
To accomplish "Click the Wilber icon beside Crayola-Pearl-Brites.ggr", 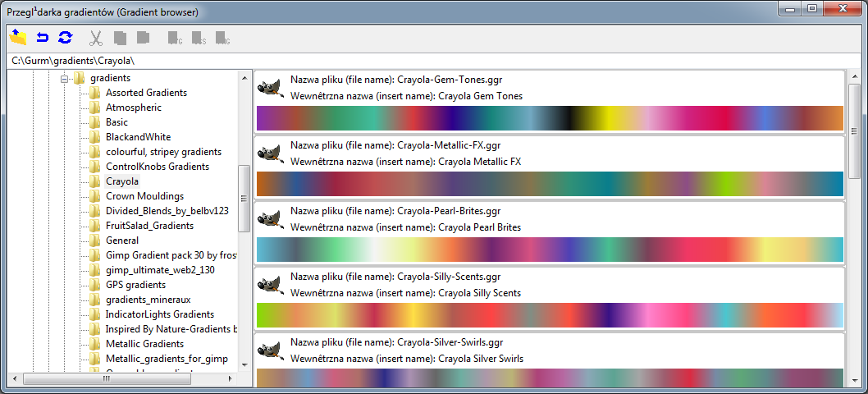I will 271,219.
